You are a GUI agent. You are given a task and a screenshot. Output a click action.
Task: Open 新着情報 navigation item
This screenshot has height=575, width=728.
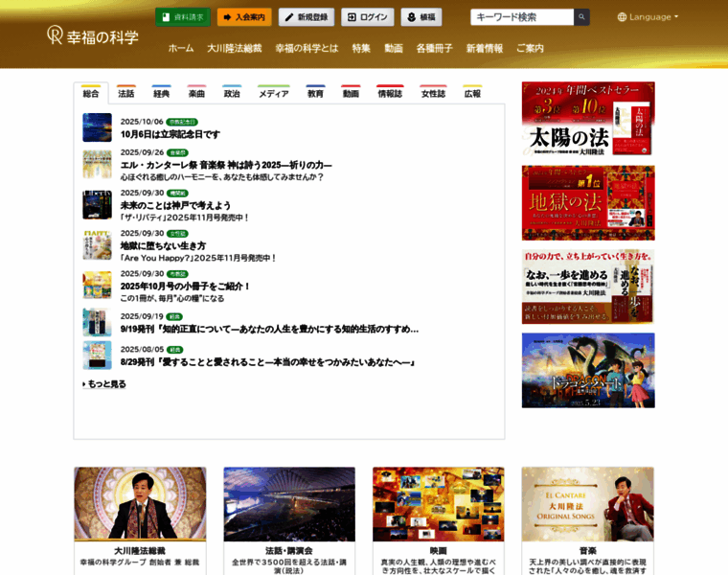[x=485, y=48]
